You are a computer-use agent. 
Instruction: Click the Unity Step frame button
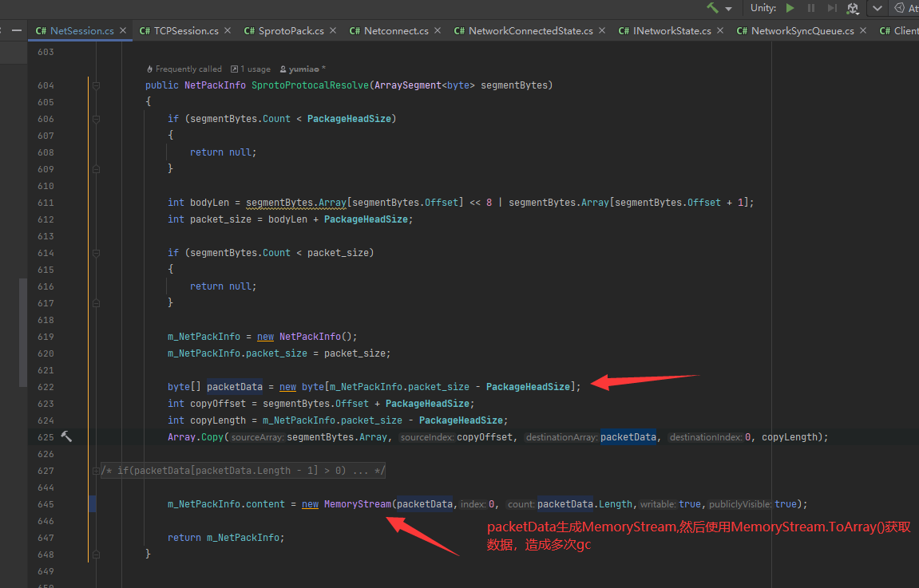pyautogui.click(x=832, y=8)
